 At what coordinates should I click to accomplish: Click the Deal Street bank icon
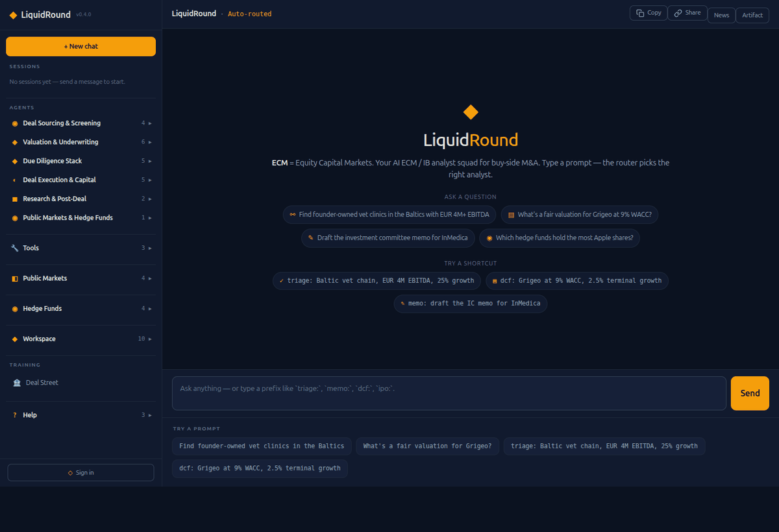[x=17, y=383]
